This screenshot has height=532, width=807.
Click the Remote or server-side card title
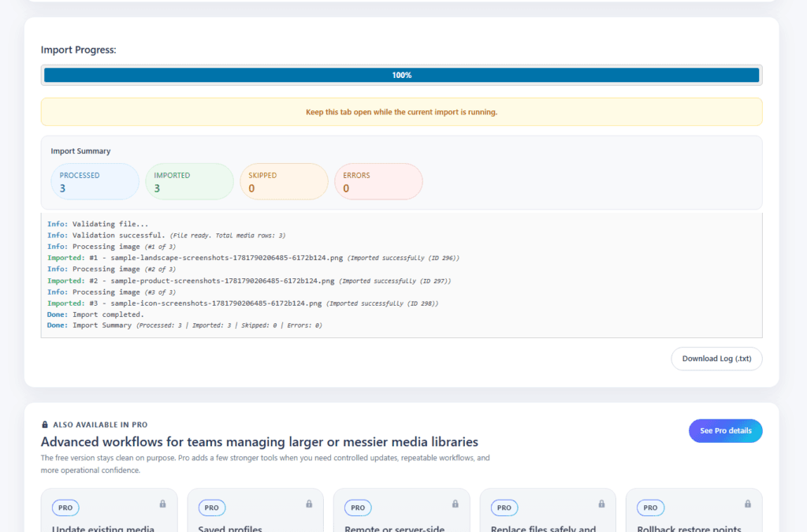tap(394, 528)
